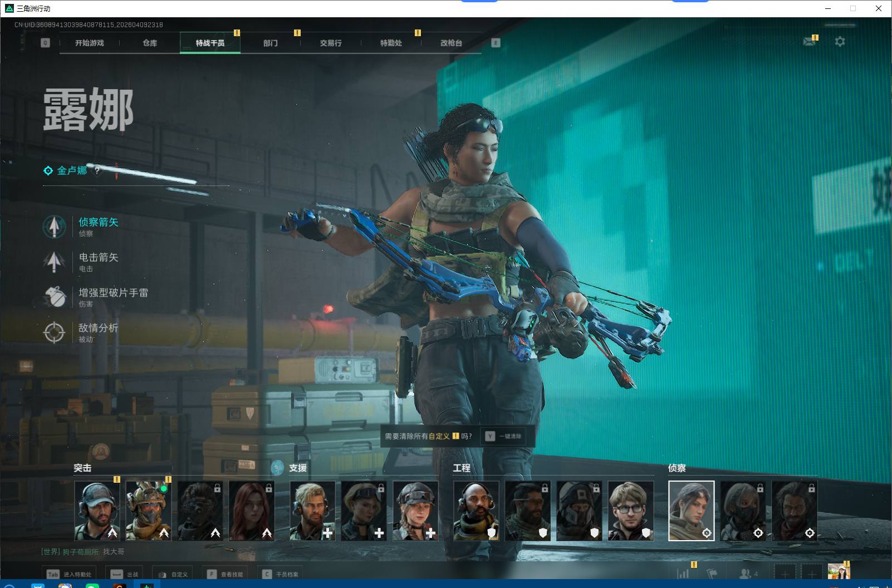Image resolution: width=892 pixels, height=588 pixels.
Task: Select the 电击箭矢 skill icon
Action: (x=54, y=262)
